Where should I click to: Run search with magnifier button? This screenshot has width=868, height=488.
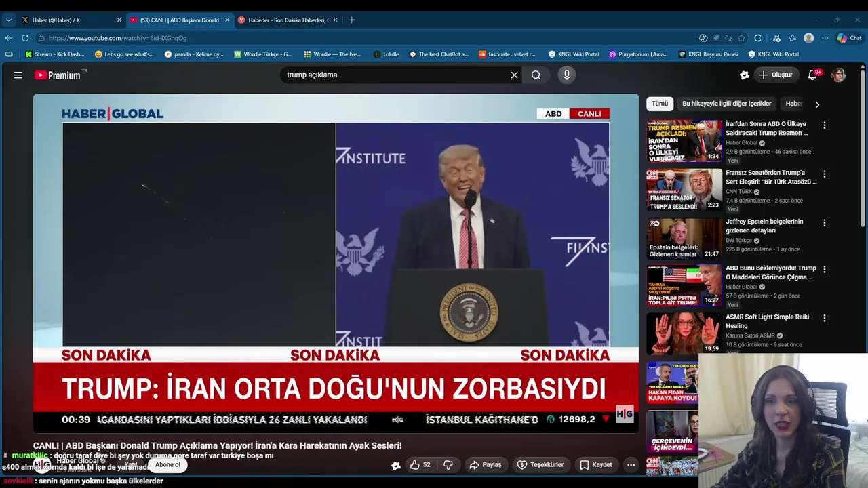pos(536,75)
